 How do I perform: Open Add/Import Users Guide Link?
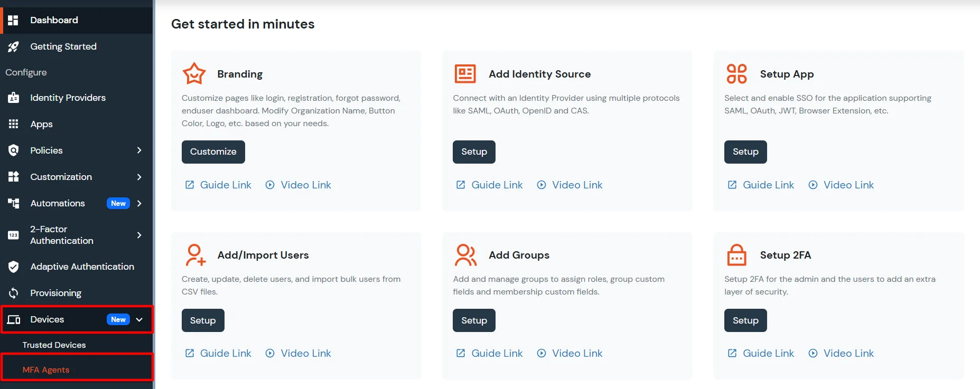(x=226, y=353)
